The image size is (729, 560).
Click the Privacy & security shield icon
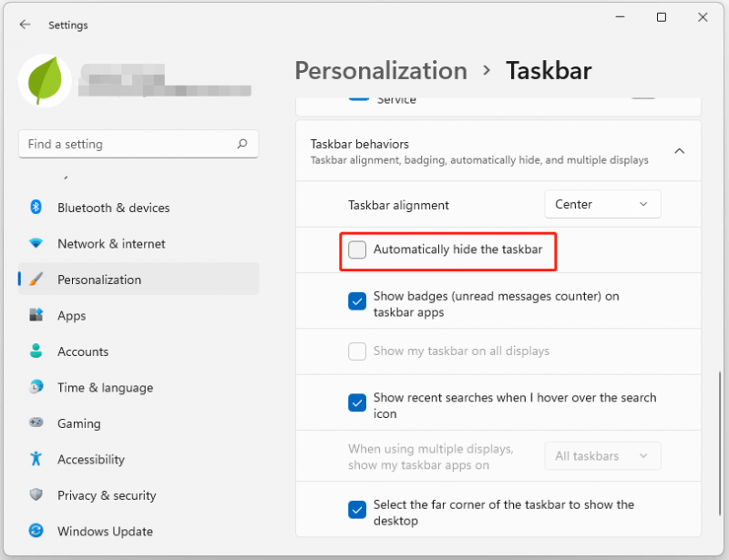36,494
